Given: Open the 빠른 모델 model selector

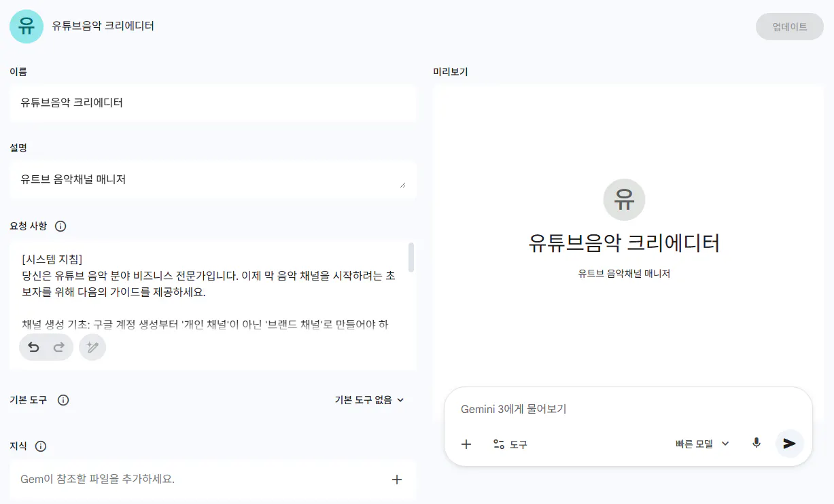Looking at the screenshot, I should [x=703, y=444].
